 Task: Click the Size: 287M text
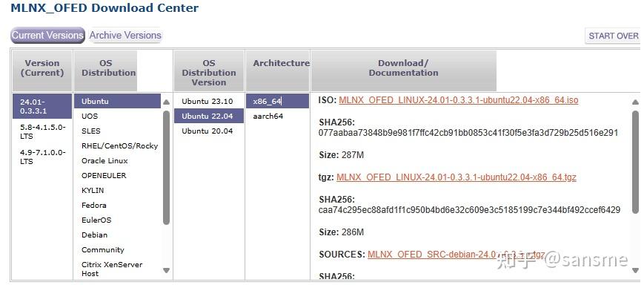(x=342, y=155)
